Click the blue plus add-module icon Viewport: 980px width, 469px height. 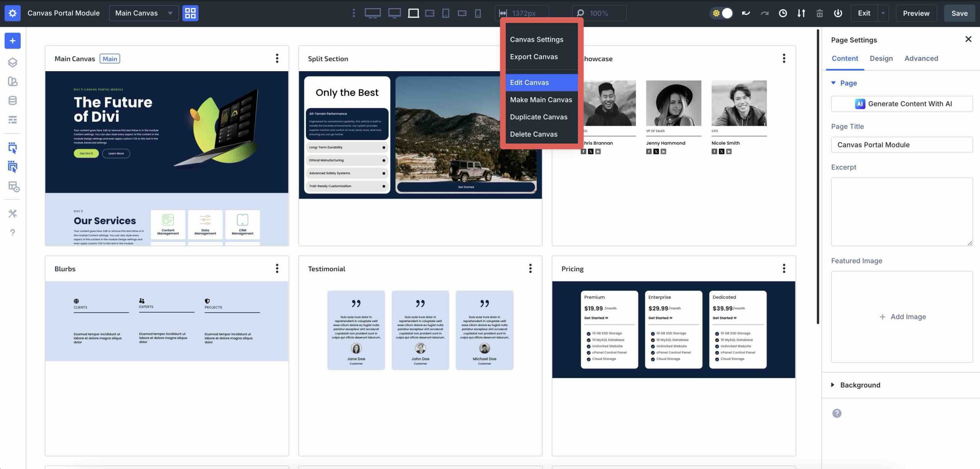coord(13,41)
